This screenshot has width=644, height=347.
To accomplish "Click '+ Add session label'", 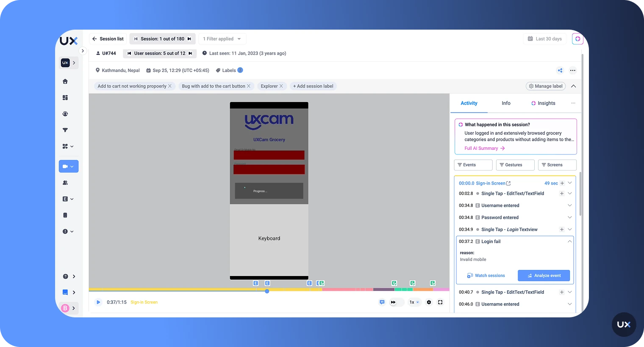I will (313, 86).
